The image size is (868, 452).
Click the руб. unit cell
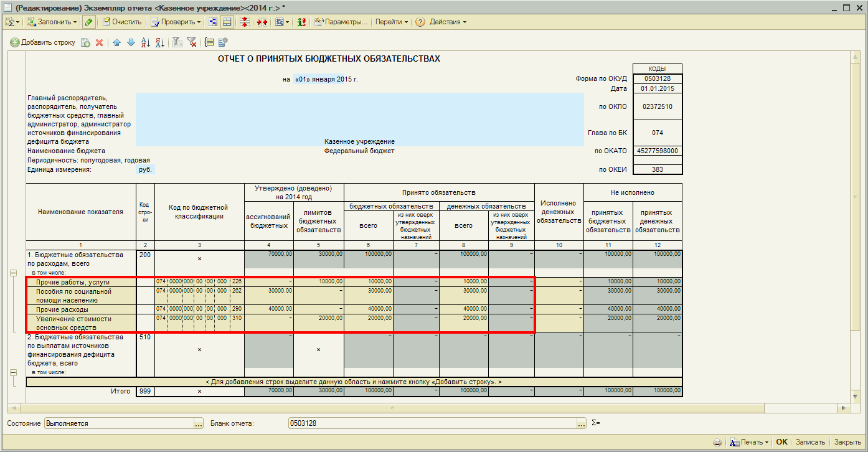point(146,169)
